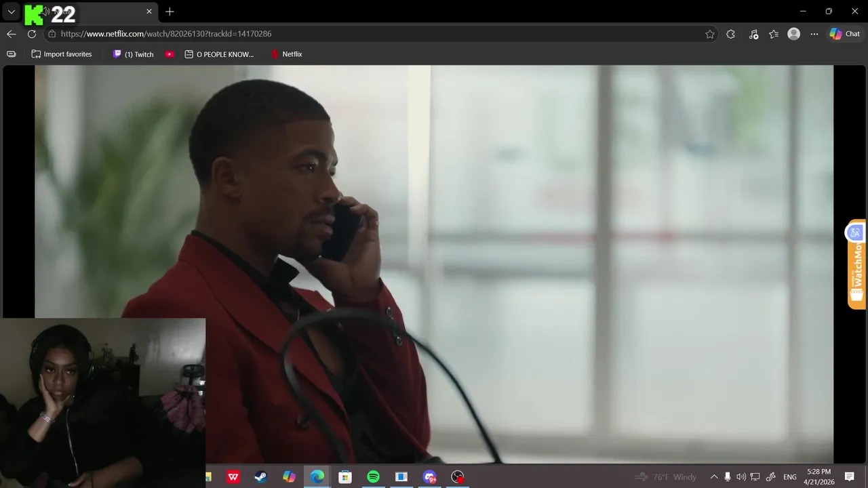Screen dimensions: 868x488
Task: Open Microsoft Store from the taskbar
Action: pyautogui.click(x=345, y=477)
